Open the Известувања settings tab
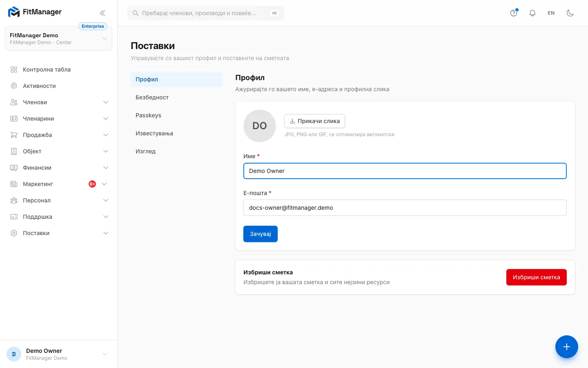 [x=176, y=133]
